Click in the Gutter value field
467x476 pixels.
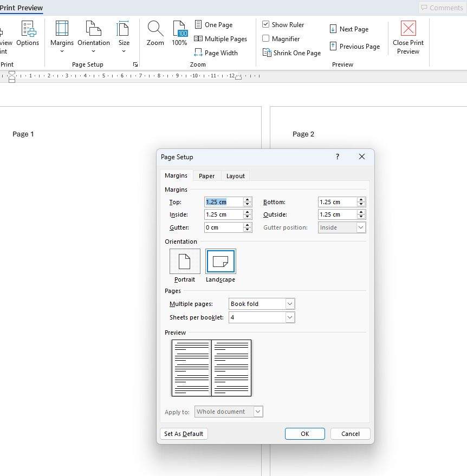224,227
